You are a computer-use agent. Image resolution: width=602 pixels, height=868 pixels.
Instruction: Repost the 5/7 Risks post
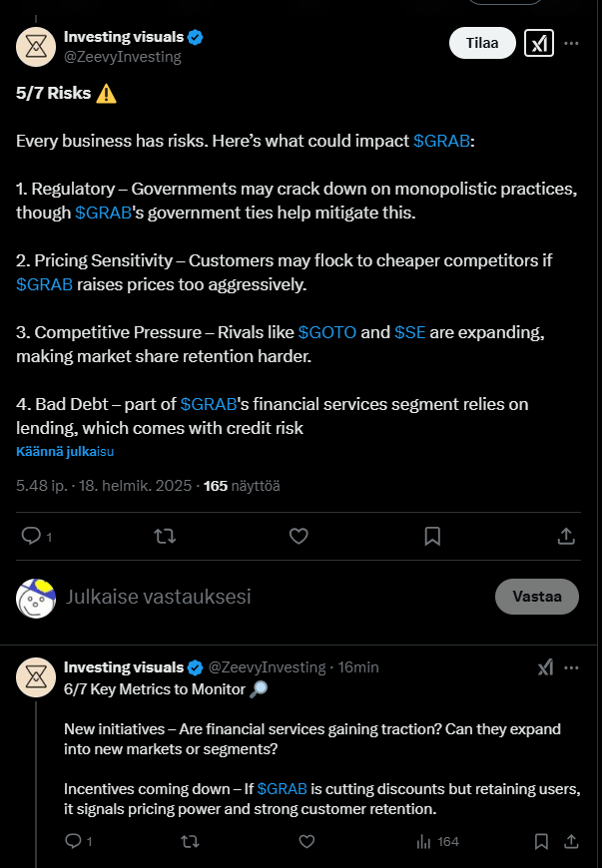point(165,536)
